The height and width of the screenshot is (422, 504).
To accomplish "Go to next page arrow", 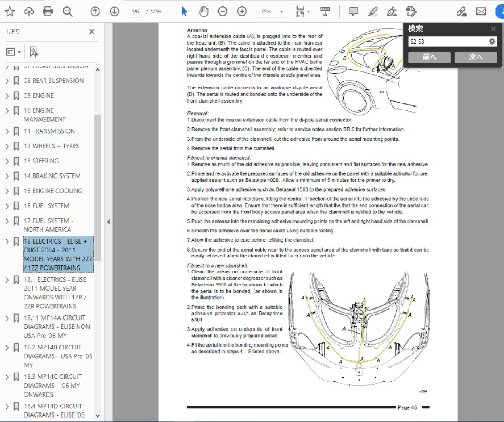I will (x=114, y=11).
